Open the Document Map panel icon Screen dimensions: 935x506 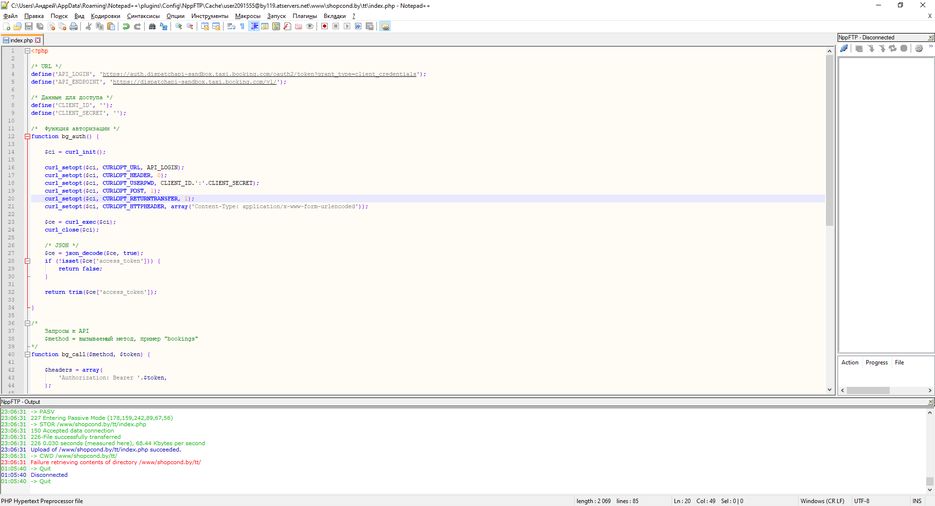click(276, 26)
